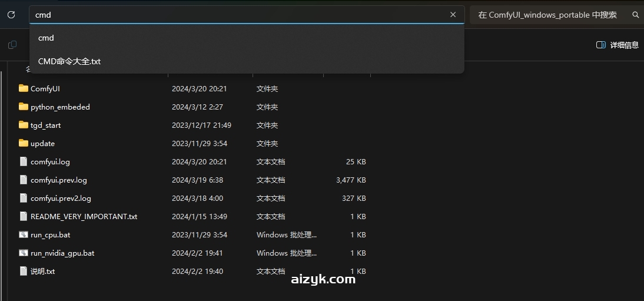Screen dimensions: 644x301
Task: Click the date 2024/2/2 19:41
Action: [197, 253]
